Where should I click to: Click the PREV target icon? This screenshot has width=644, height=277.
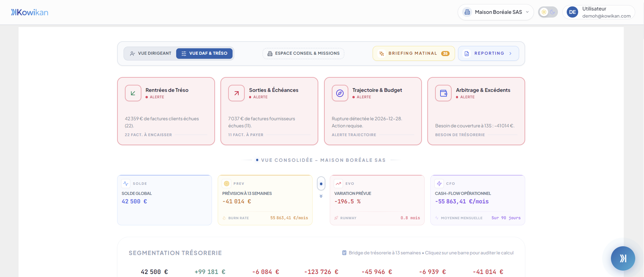226,183
